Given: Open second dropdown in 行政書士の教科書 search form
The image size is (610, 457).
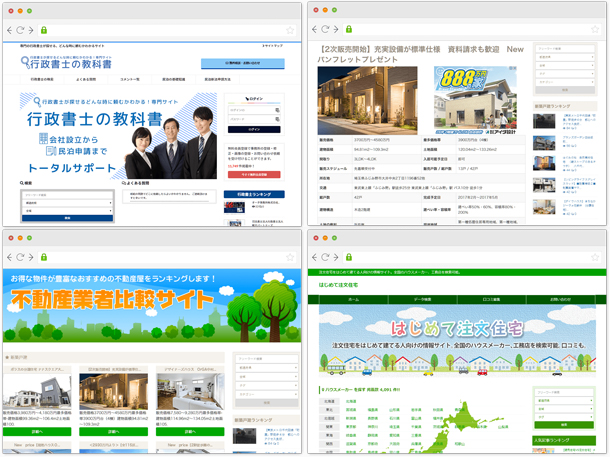Looking at the screenshot, I should click(x=68, y=211).
